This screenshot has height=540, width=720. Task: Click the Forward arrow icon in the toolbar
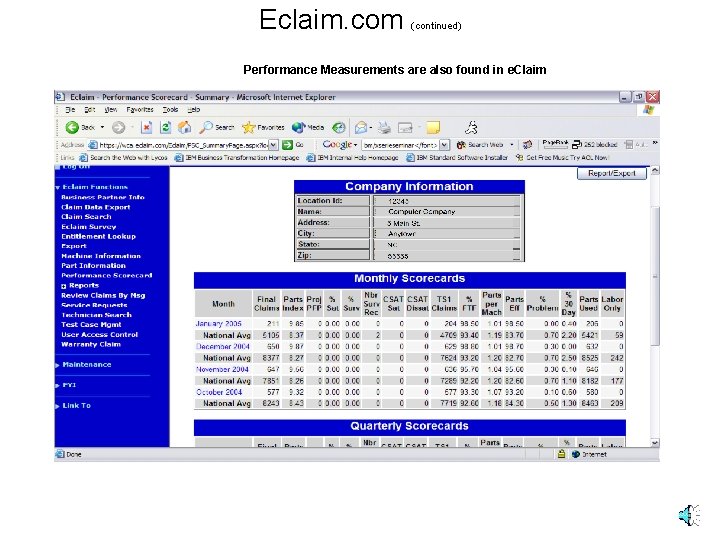pyautogui.click(x=118, y=128)
